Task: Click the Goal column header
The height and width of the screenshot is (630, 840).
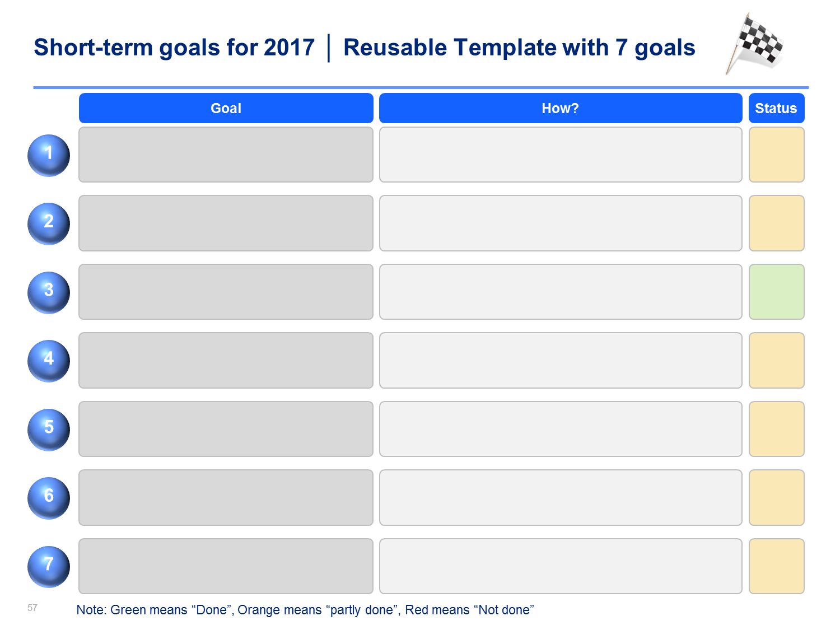Action: click(226, 108)
